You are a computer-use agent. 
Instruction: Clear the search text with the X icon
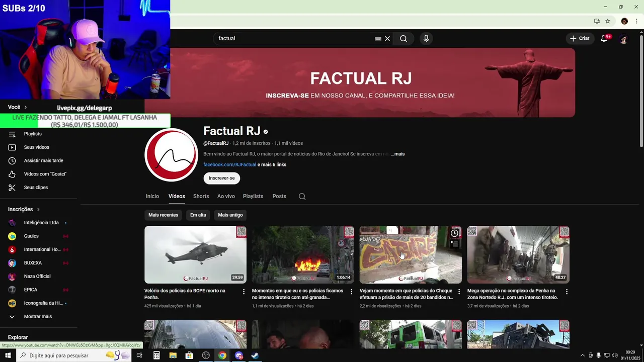pos(387,39)
